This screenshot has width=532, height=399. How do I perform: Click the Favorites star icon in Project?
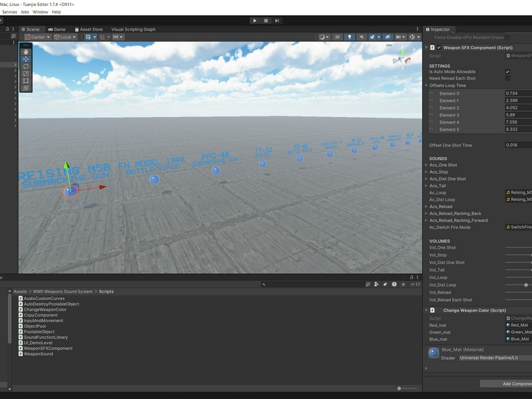(403, 285)
